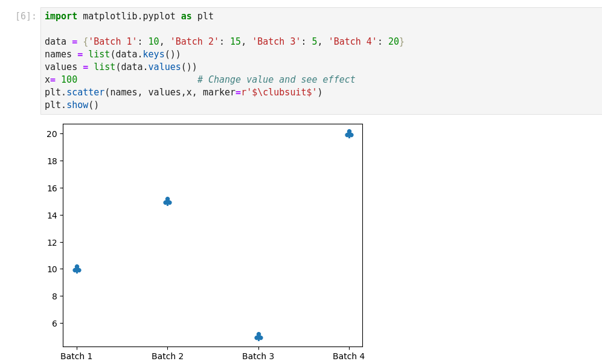The image size is (602, 364).
Task: Click the 'Batch 4' x-axis label
Action: pyautogui.click(x=349, y=356)
